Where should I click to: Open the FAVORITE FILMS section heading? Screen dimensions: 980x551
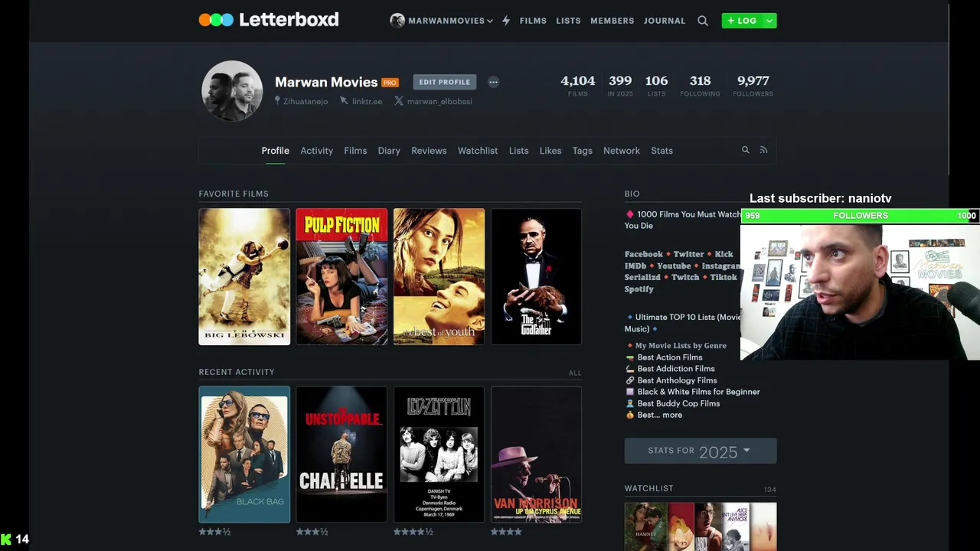[234, 194]
